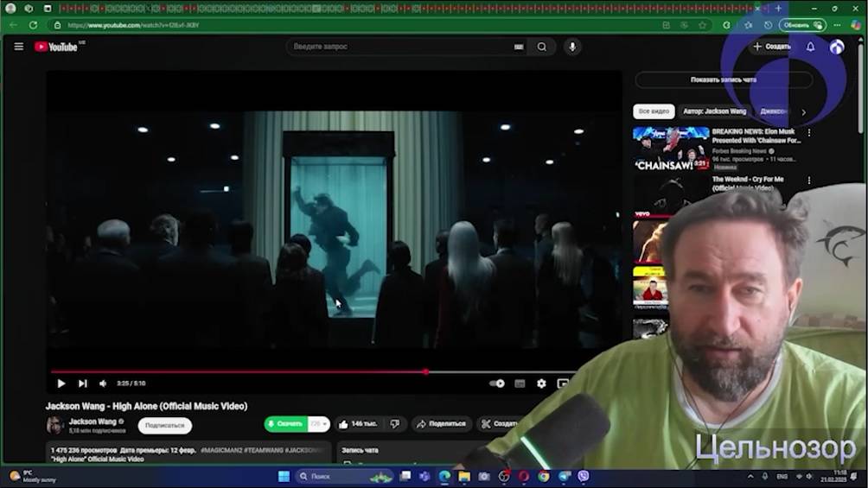
Task: Toggle subtitles in the player
Action: point(520,383)
